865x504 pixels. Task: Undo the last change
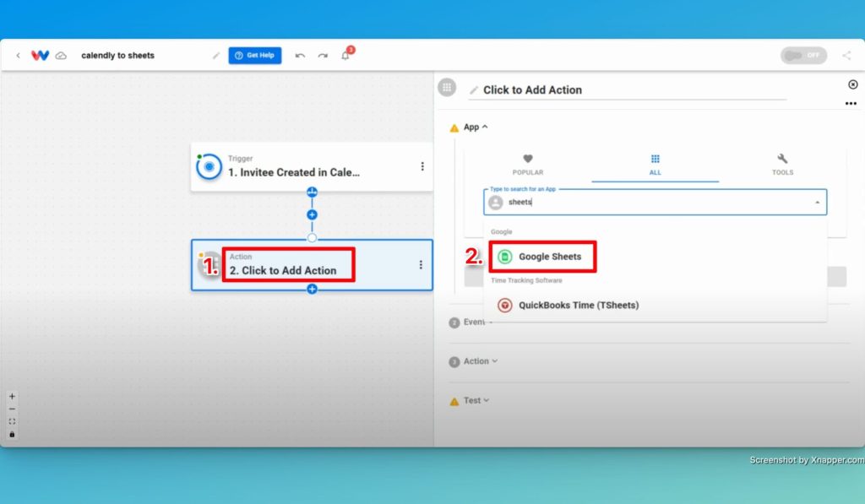coord(300,56)
